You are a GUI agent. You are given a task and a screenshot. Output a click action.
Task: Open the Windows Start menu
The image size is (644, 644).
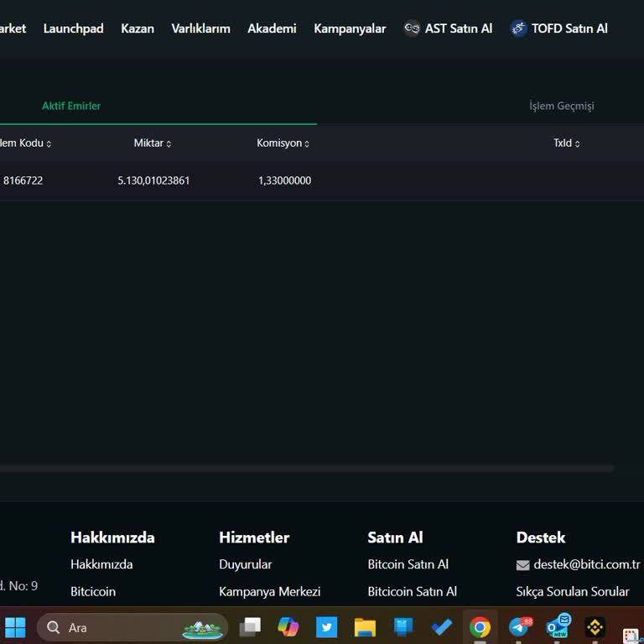coord(16,627)
